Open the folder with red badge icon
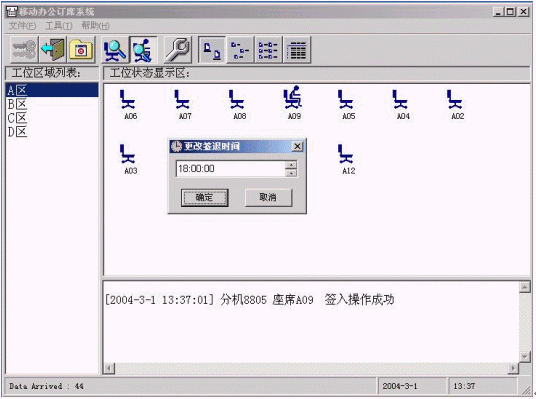The width and height of the screenshot is (536, 399). 81,50
